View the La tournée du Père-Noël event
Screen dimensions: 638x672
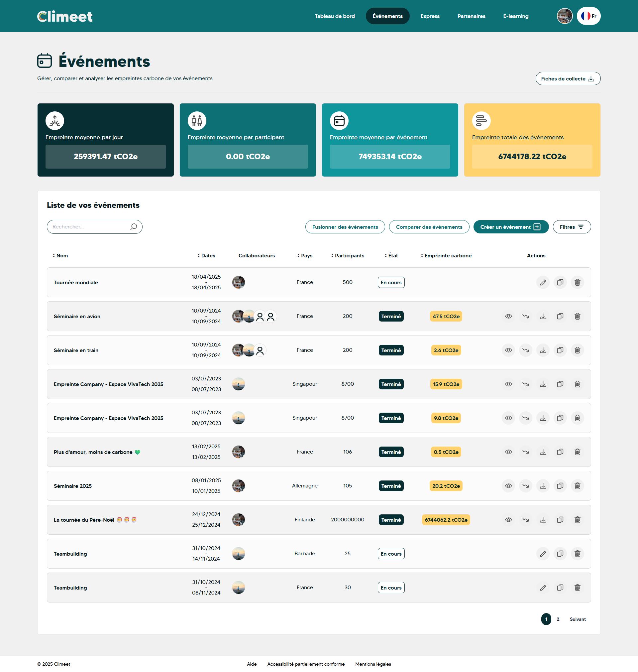(x=508, y=520)
